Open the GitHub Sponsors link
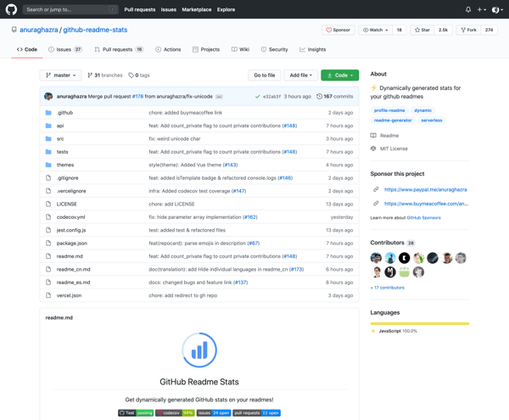Image resolution: width=509 pixels, height=420 pixels. point(423,218)
